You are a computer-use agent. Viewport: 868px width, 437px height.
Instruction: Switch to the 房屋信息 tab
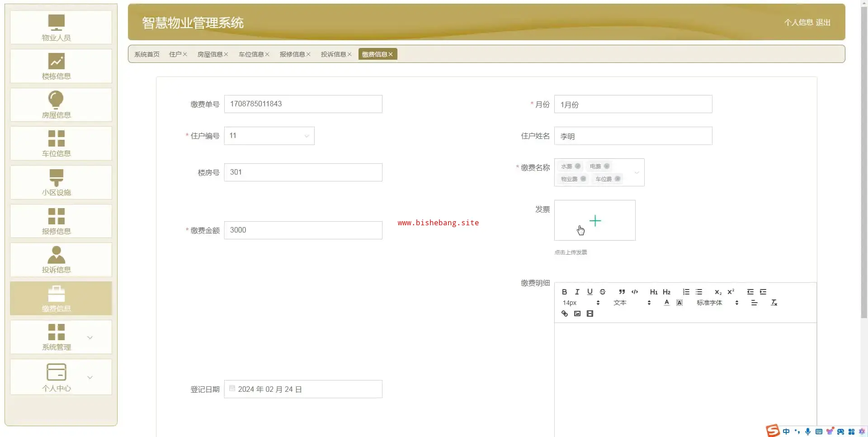pos(210,54)
